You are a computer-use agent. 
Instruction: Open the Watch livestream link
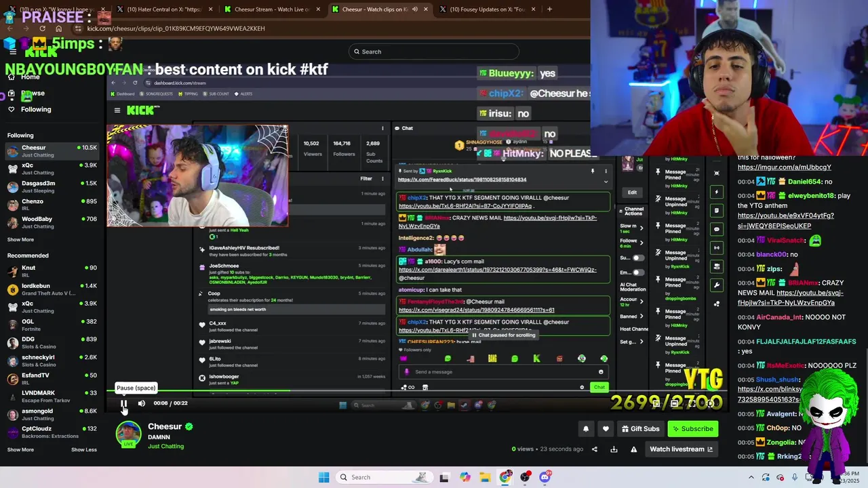(681, 449)
